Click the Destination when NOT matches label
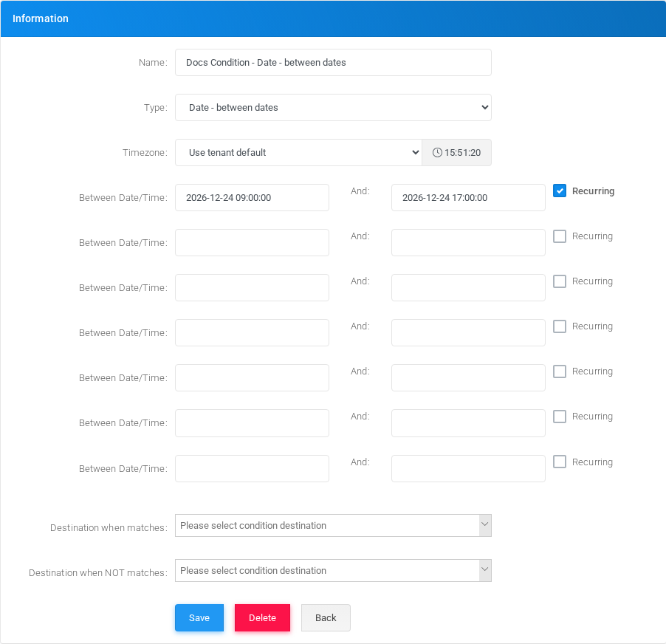Image resolution: width=666 pixels, height=644 pixels. [98, 572]
